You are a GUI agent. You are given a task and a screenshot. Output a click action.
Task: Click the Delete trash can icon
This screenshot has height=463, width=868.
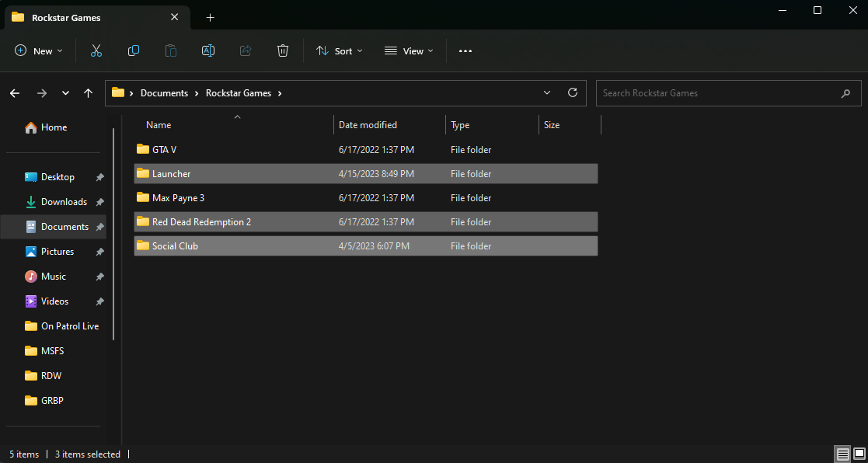click(283, 51)
